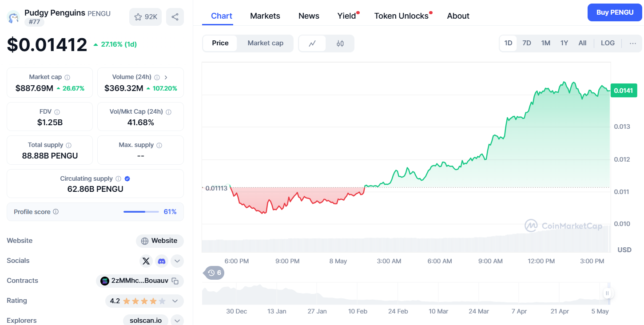
Task: Click the Buy PENGU button
Action: (x=615, y=12)
